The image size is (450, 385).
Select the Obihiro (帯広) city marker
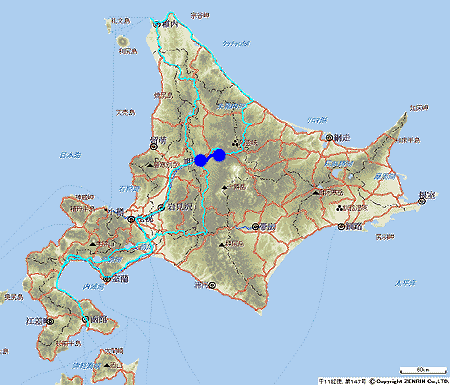[x=255, y=227]
